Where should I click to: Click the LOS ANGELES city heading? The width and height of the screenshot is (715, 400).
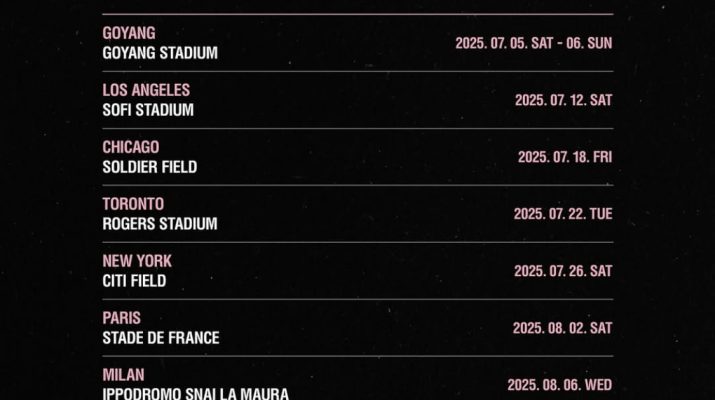[146, 90]
